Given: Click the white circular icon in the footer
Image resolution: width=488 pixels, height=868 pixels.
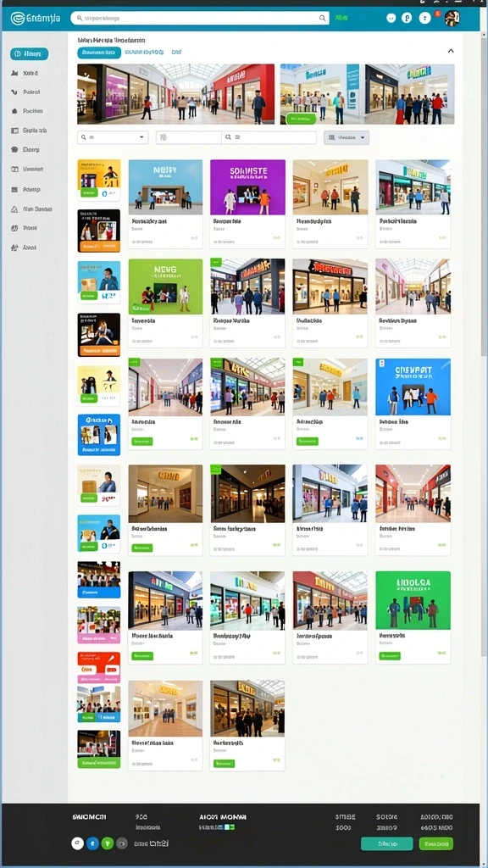Looking at the screenshot, I should pyautogui.click(x=77, y=843).
